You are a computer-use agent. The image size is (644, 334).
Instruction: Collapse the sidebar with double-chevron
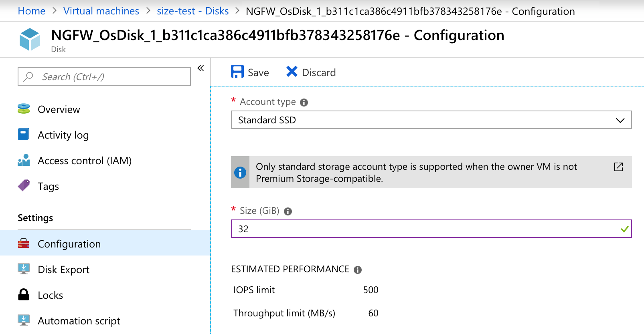point(200,68)
